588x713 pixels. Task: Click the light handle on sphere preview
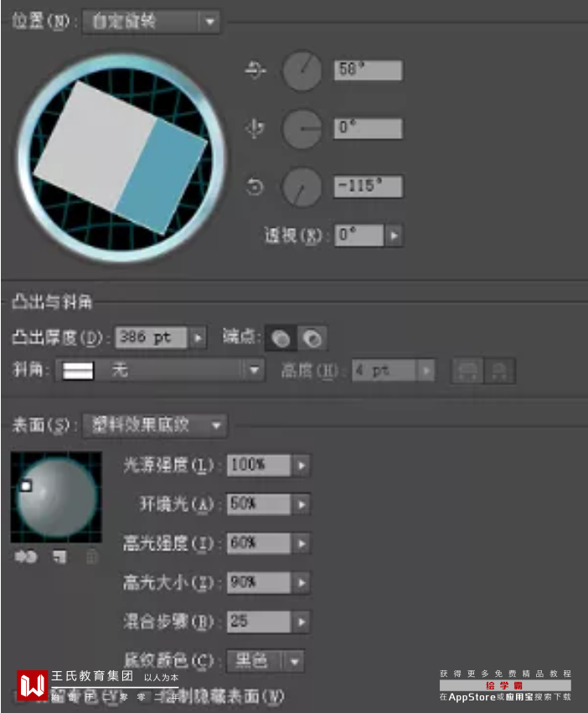pyautogui.click(x=26, y=486)
